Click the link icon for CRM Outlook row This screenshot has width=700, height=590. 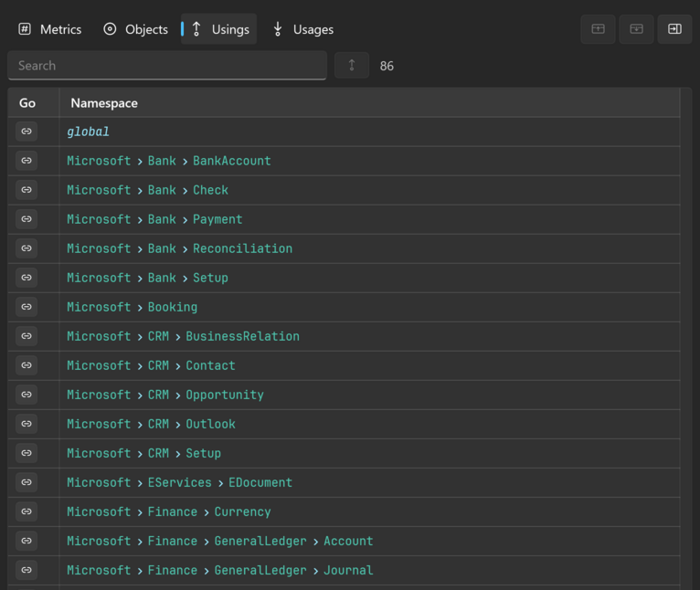[x=27, y=424]
